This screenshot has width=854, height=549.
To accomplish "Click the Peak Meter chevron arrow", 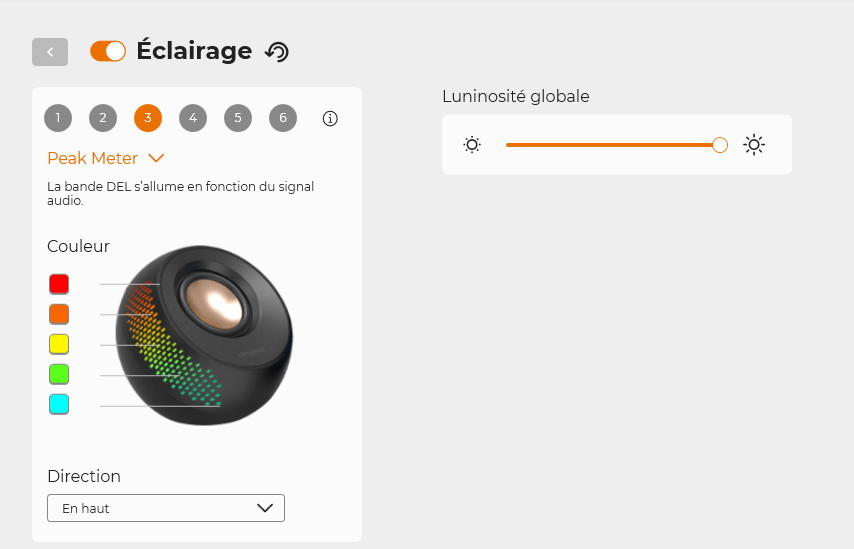I will pyautogui.click(x=156, y=158).
